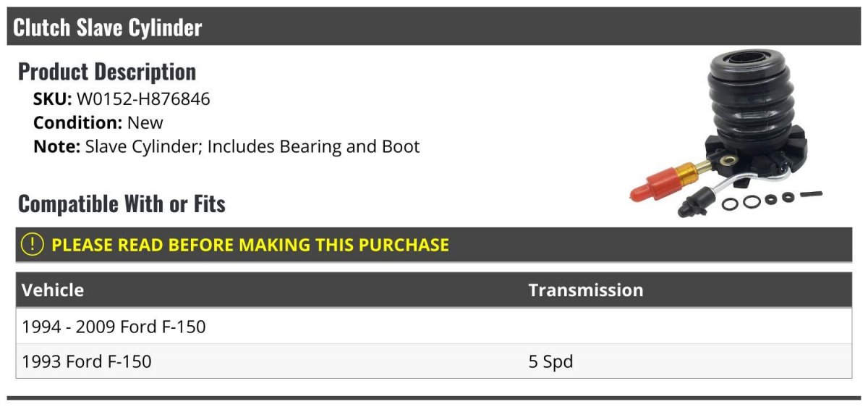868x407 pixels.
Task: Click the 5 Spd transmission cell
Action: (x=550, y=361)
